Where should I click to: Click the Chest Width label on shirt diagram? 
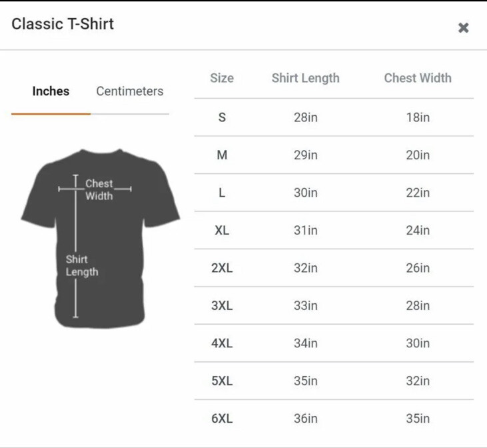(x=99, y=189)
